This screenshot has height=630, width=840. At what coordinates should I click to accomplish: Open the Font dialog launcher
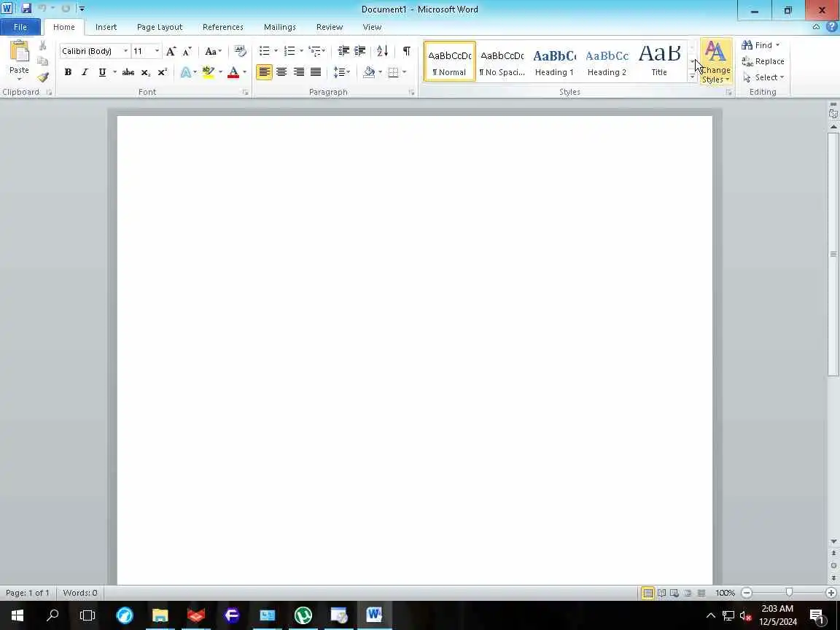point(245,92)
